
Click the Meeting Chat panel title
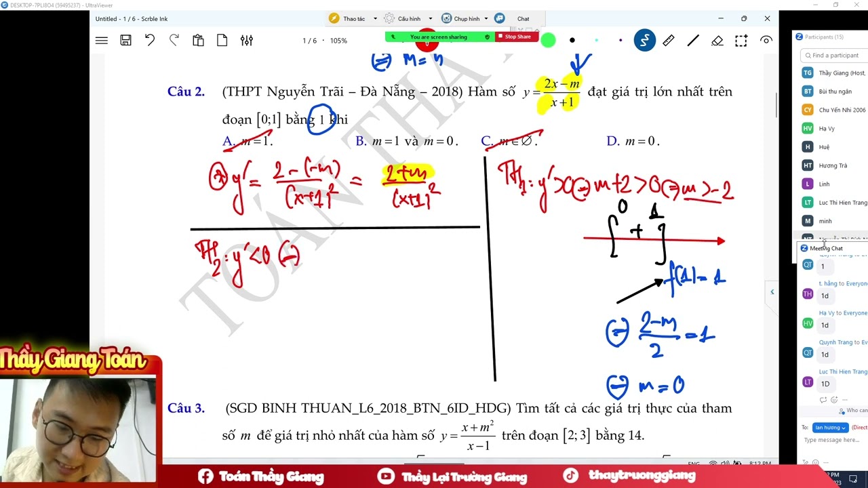tap(826, 248)
